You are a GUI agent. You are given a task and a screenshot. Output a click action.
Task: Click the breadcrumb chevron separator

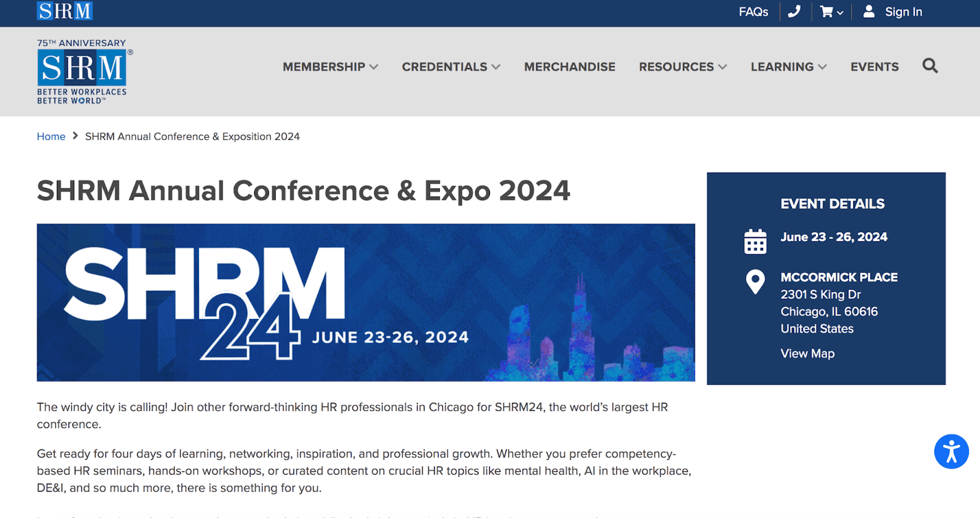[x=75, y=136]
